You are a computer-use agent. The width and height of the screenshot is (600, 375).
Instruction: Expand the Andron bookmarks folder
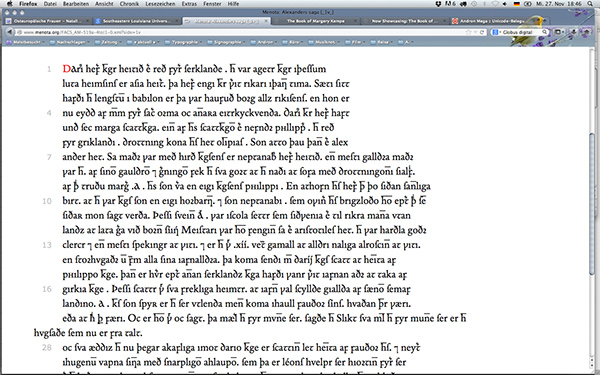[264, 42]
